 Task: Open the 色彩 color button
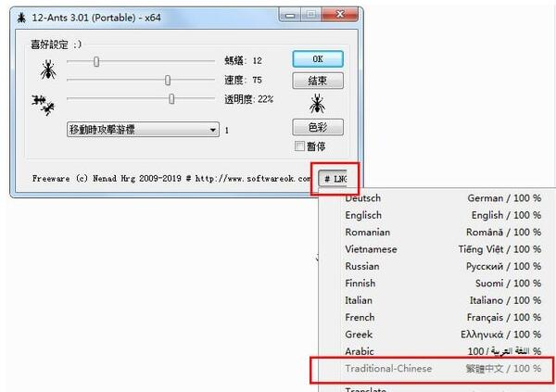tap(318, 127)
